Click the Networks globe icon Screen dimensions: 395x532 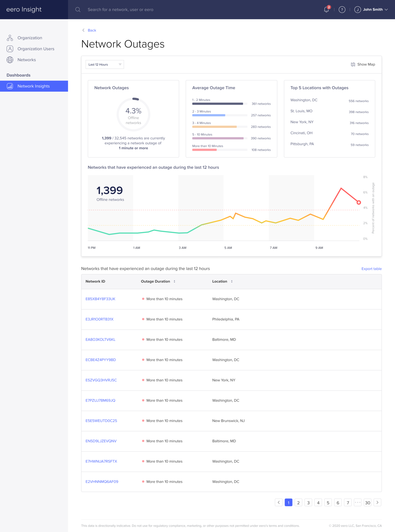[10, 60]
